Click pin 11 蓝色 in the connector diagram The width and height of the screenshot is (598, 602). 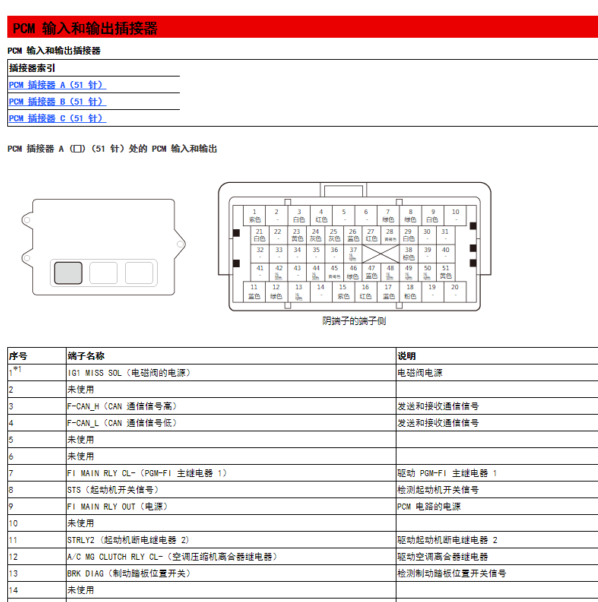pyautogui.click(x=254, y=291)
